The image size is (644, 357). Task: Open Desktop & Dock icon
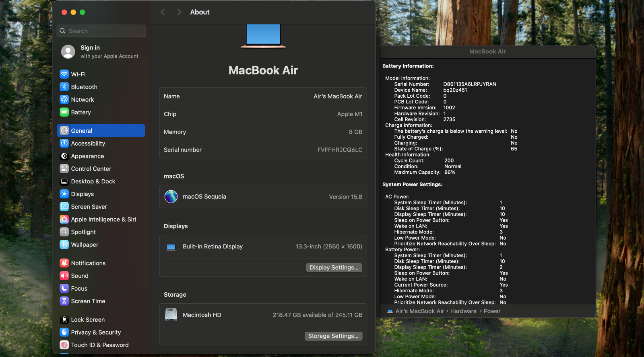point(64,181)
